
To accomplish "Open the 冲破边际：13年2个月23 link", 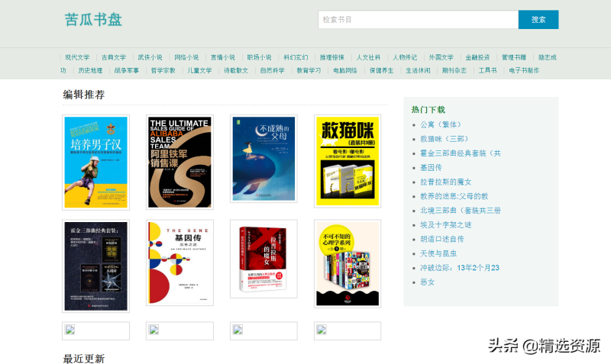I will [x=460, y=268].
